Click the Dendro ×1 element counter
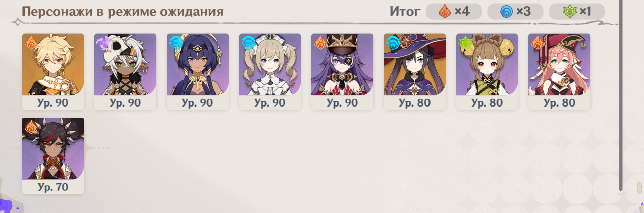 click(x=577, y=11)
